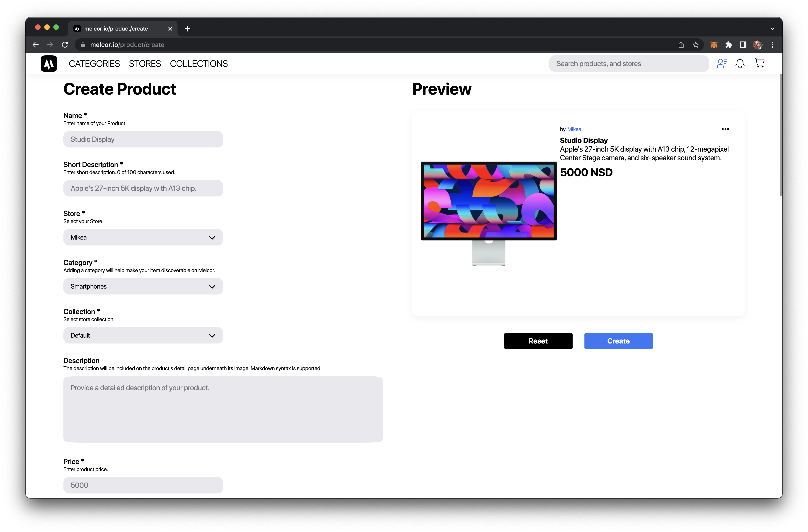Image resolution: width=808 pixels, height=532 pixels.
Task: Go forward with the browser forward arrow
Action: click(50, 44)
